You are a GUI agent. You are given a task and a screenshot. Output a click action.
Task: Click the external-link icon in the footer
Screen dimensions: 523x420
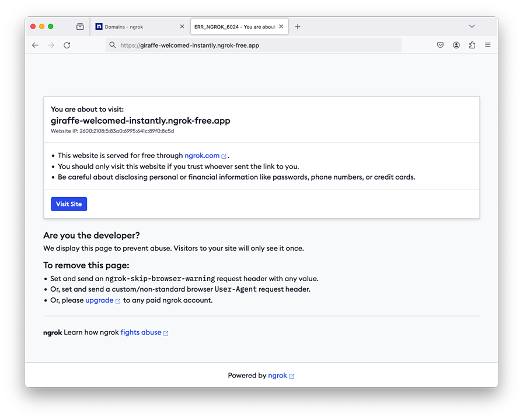click(x=291, y=376)
